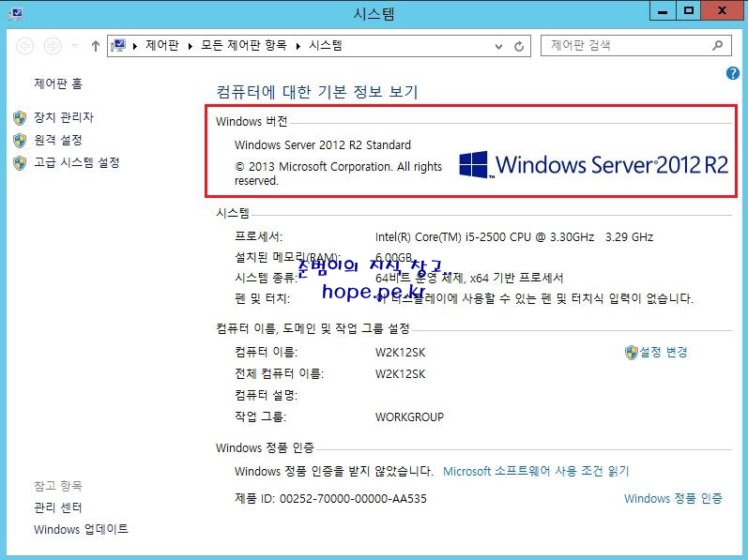
Task: Click computer name value W2K12SK next to 컴퓨터 이름
Action: 400,353
